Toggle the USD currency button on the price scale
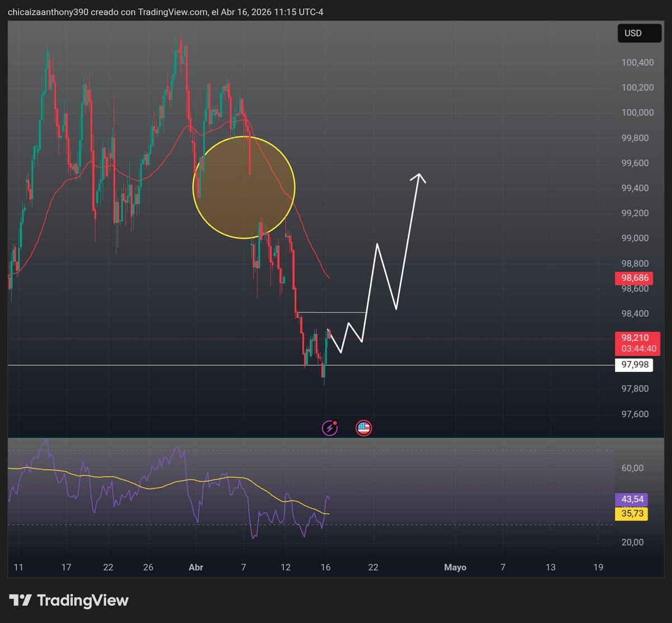The height and width of the screenshot is (623, 672). point(639,33)
